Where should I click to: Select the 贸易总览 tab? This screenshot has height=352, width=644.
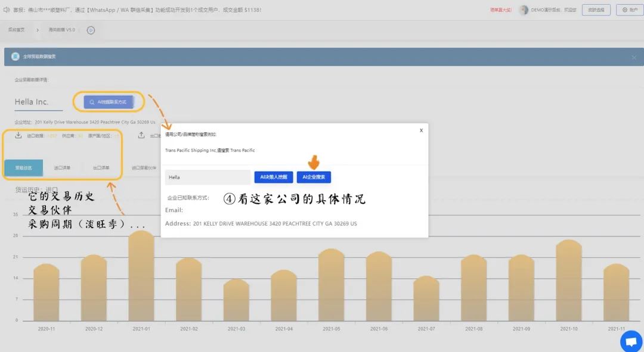(23, 168)
